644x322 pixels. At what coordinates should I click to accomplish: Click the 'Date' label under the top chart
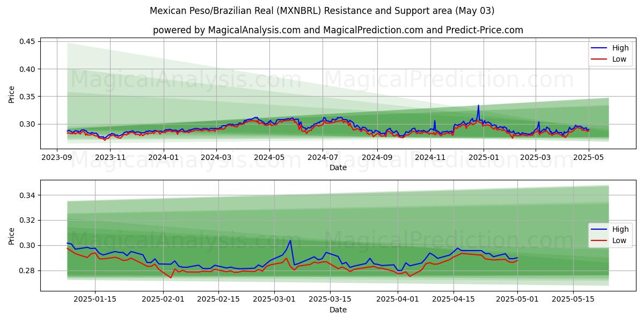coord(338,167)
